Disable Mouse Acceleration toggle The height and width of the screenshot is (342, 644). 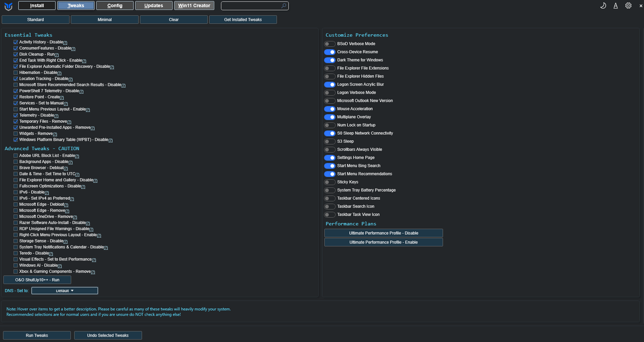click(x=330, y=109)
